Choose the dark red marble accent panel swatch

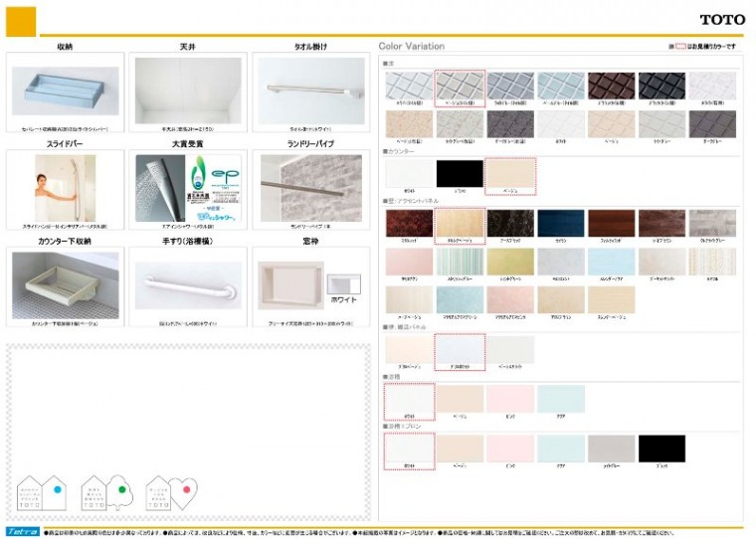point(409,223)
